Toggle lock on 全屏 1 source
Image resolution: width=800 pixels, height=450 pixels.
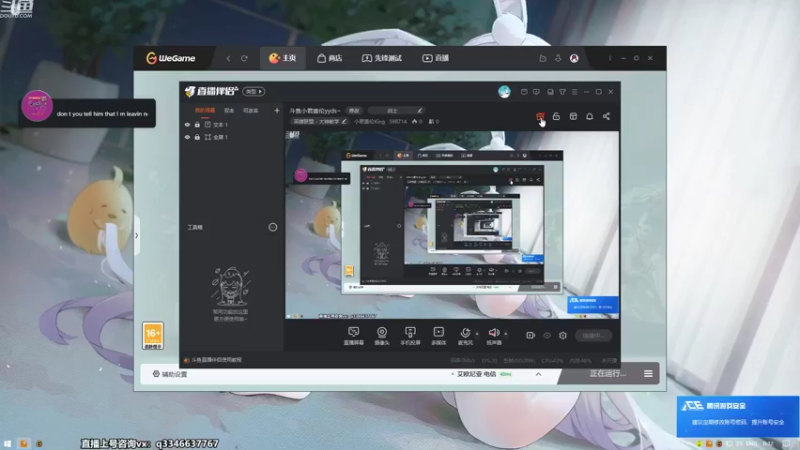(x=197, y=137)
